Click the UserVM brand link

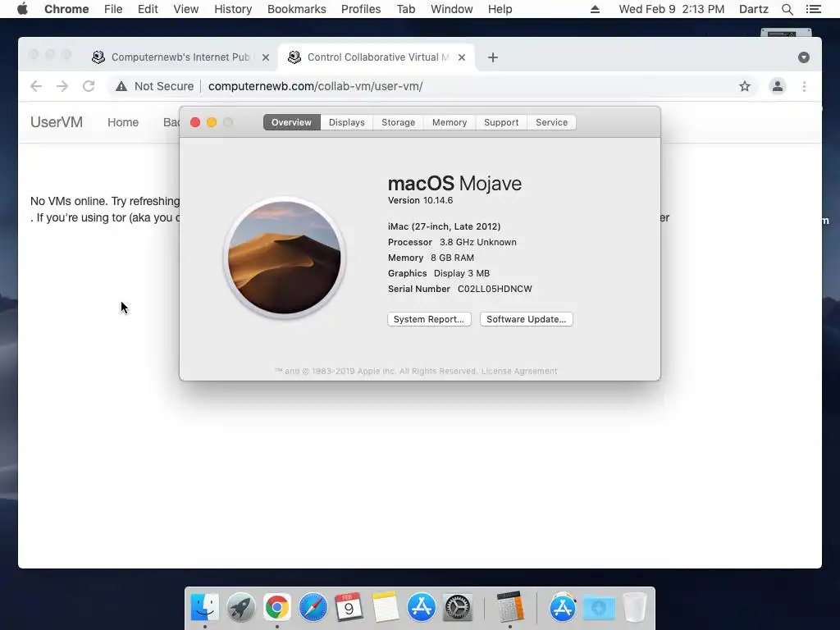tap(57, 122)
